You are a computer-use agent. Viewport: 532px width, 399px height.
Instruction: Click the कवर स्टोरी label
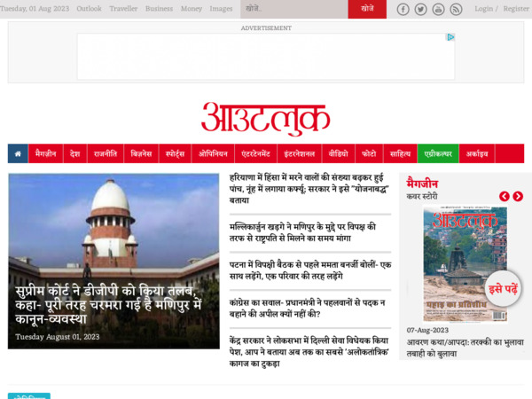(x=422, y=197)
